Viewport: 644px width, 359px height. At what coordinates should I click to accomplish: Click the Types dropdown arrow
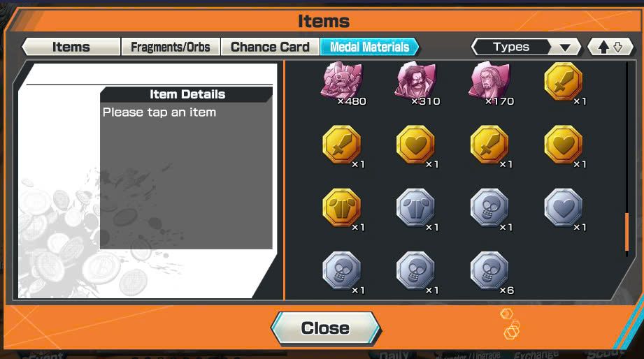click(565, 47)
